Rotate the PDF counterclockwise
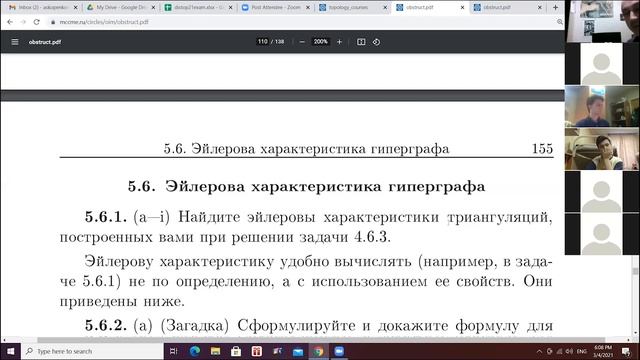Screen dimensions: 640x360 coord(376,42)
